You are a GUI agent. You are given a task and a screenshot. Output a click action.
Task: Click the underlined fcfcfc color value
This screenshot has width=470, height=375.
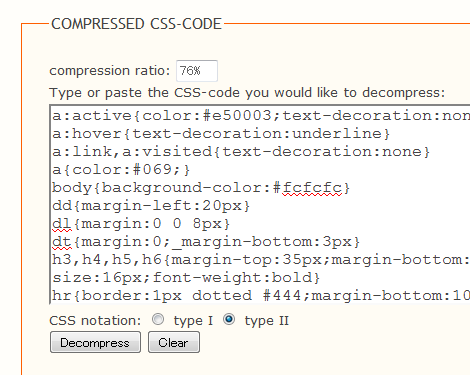click(x=312, y=188)
